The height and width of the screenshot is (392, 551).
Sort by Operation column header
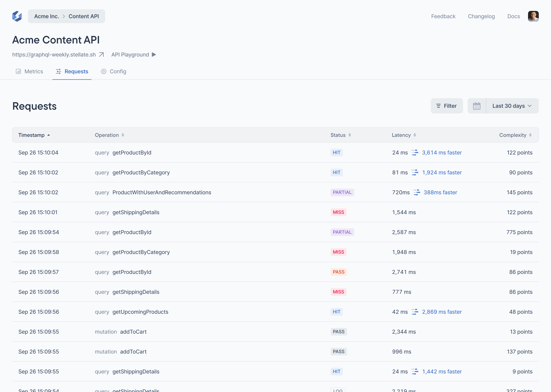[109, 135]
